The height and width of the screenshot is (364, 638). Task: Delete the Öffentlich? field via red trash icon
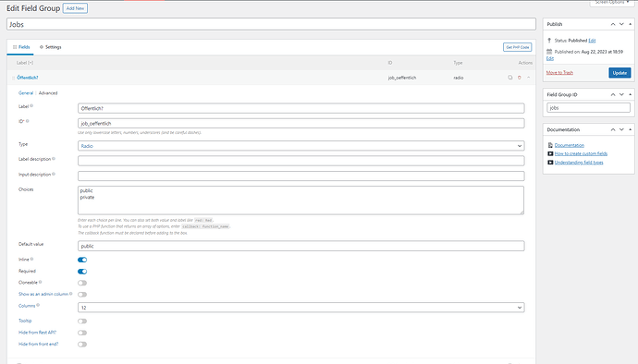pyautogui.click(x=520, y=78)
